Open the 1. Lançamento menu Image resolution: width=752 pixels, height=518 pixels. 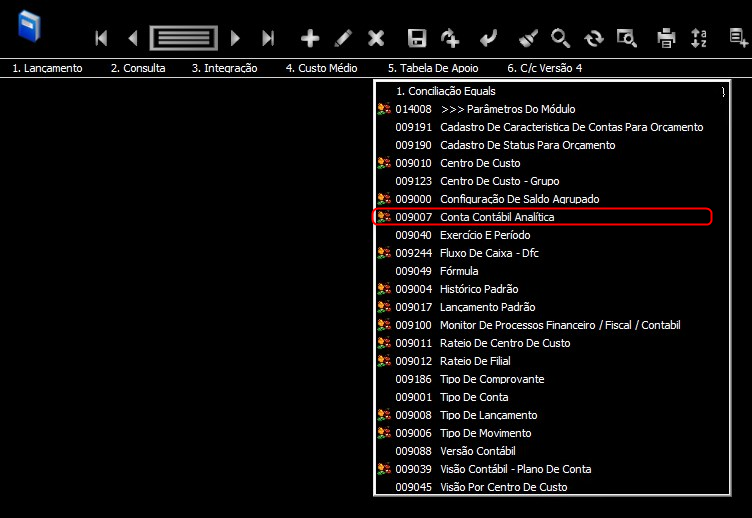pos(47,68)
